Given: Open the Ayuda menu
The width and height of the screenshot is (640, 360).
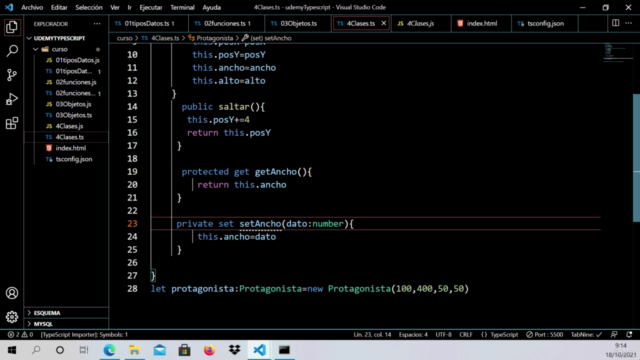Looking at the screenshot, I should 211,7.
